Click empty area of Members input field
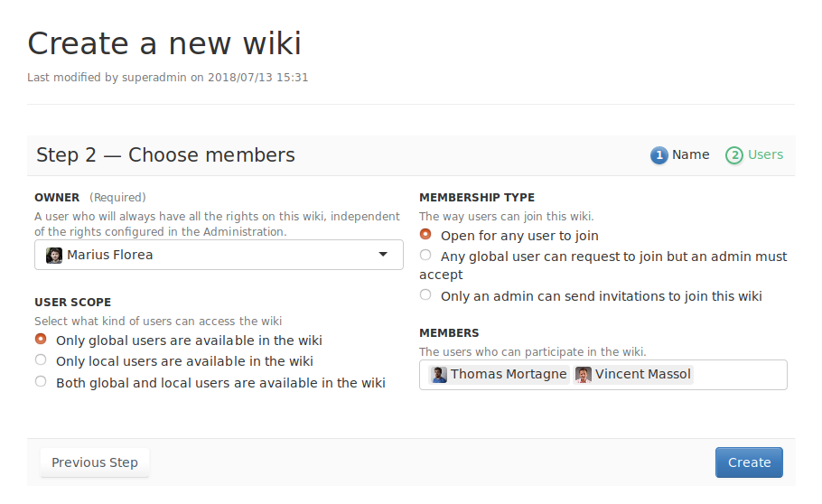The height and width of the screenshot is (504, 822). coord(739,375)
